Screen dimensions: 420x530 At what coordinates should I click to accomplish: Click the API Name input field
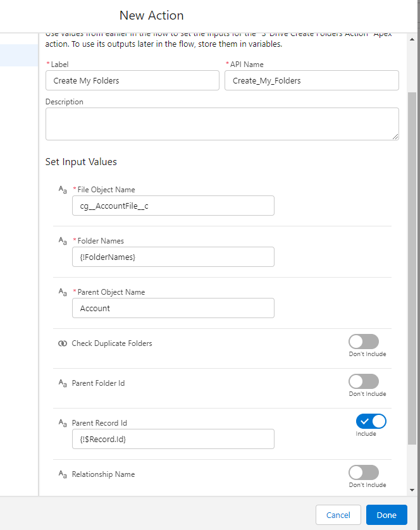(311, 80)
